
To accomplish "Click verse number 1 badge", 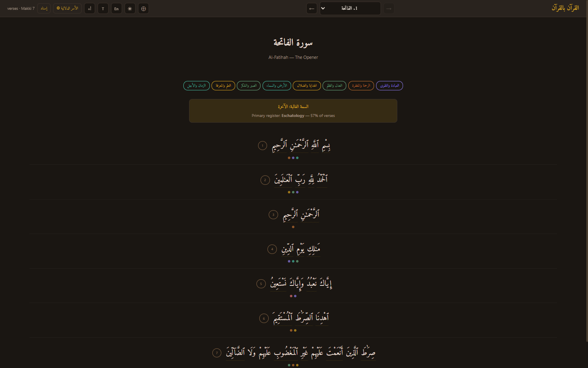I will (262, 145).
